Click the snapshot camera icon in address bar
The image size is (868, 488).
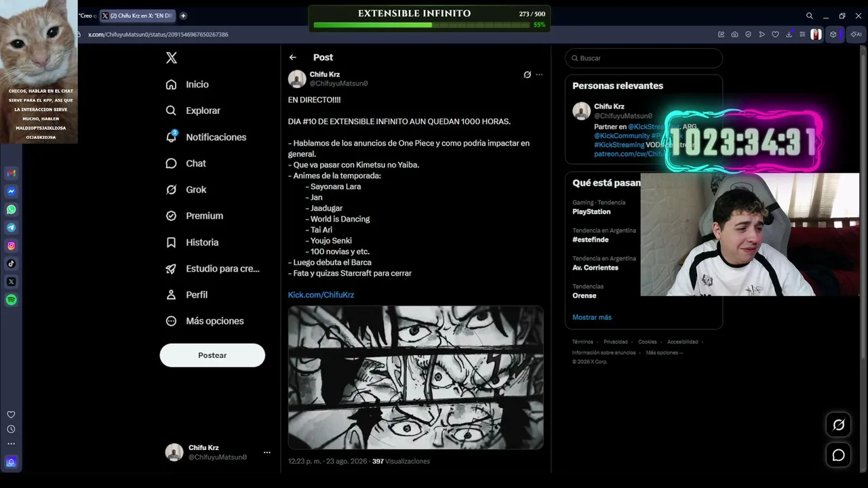734,35
